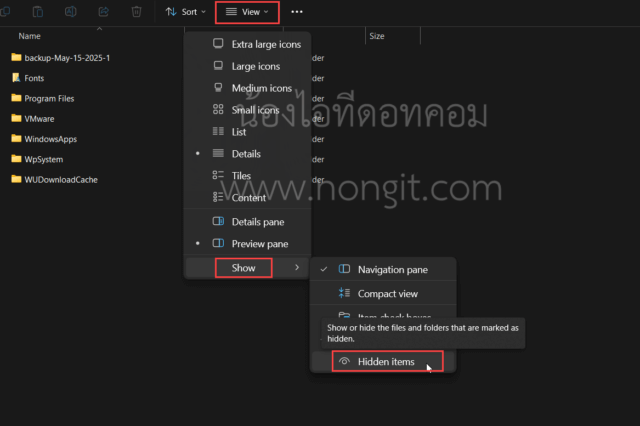Select the WindowsApps folder

[44, 139]
